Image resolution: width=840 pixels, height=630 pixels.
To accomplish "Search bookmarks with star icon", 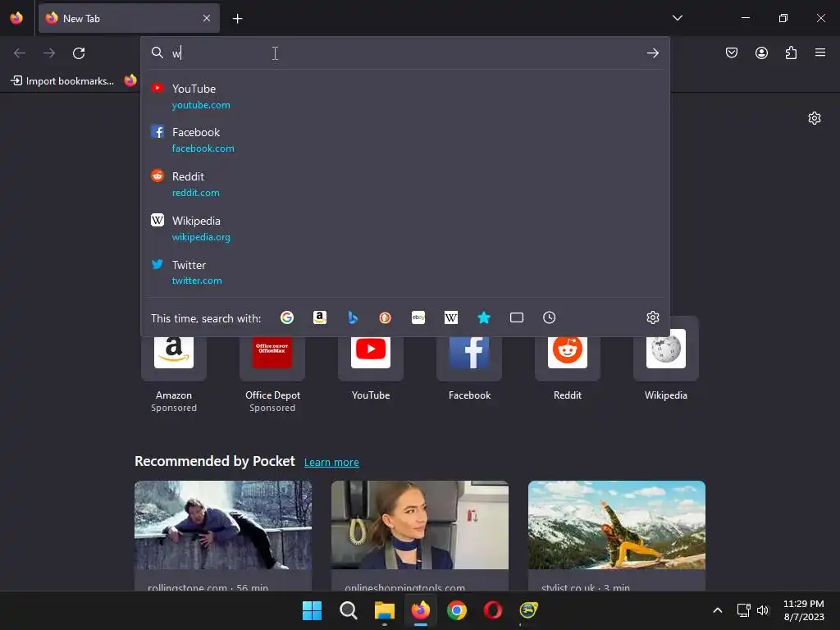I will pos(484,317).
